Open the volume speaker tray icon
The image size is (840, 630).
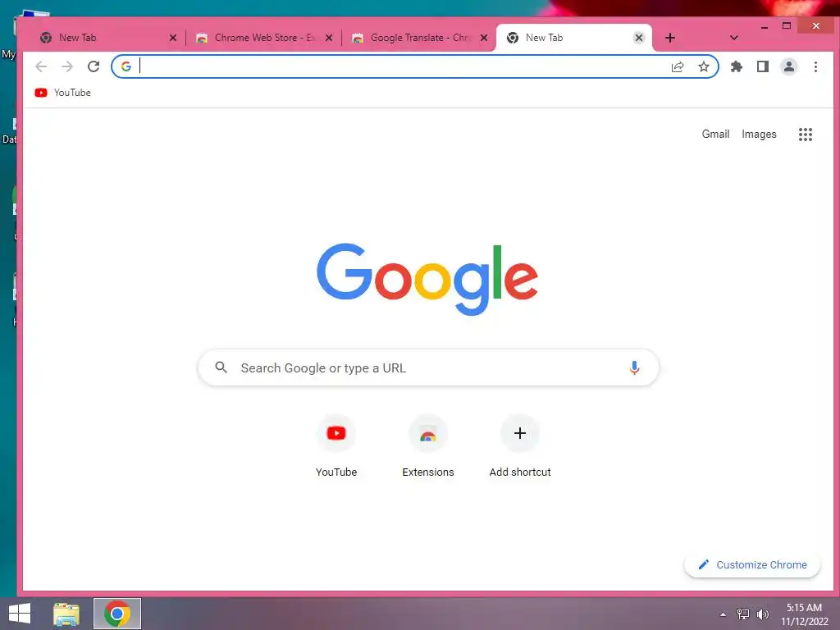(762, 614)
